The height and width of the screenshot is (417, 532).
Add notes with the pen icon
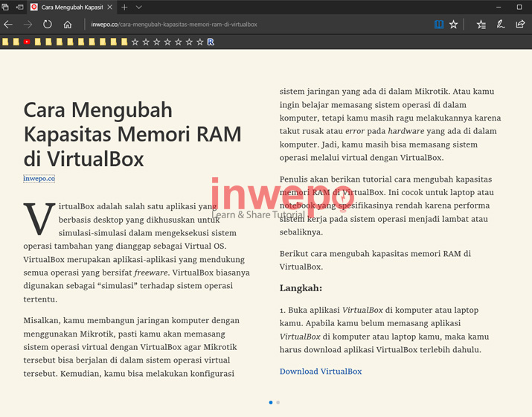pos(501,25)
